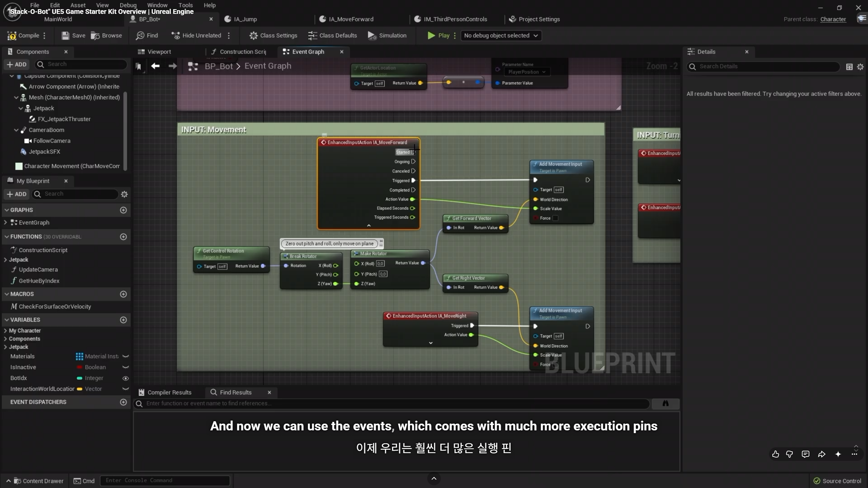Image resolution: width=868 pixels, height=488 pixels.
Task: Dislike the video with thumbs down
Action: coord(789,454)
